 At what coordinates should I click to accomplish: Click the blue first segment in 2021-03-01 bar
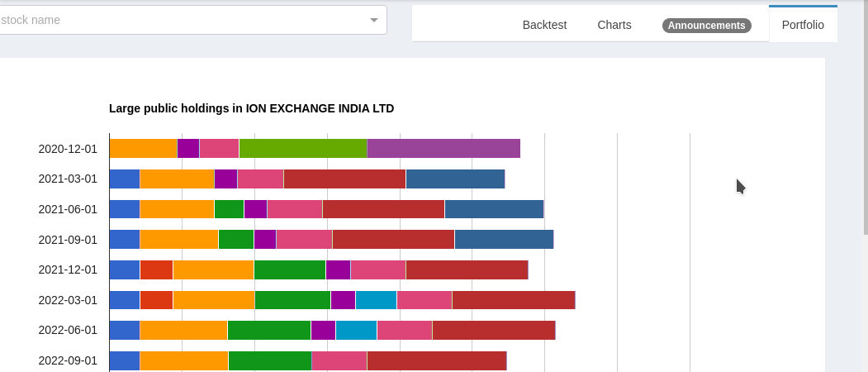125,179
